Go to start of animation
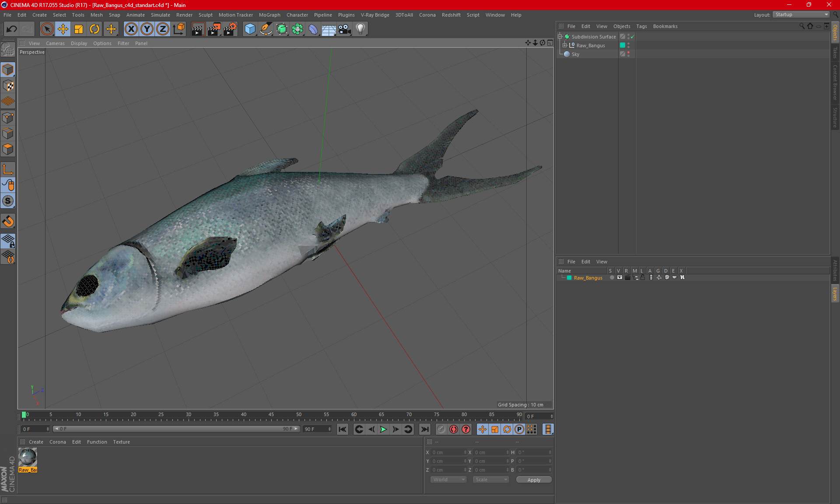840x504 pixels. coord(343,429)
